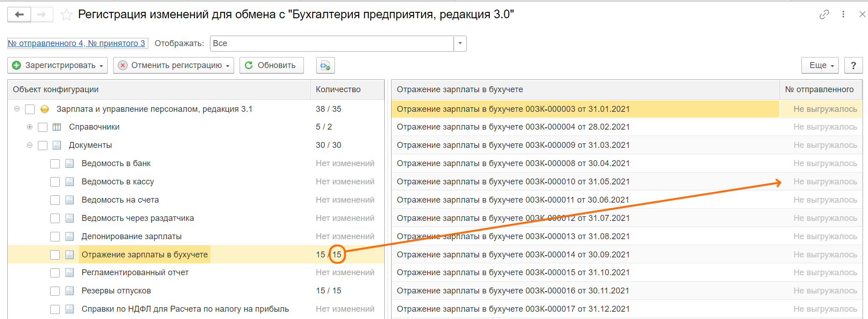
Task: Tick the Справочники checkbox
Action: 43,127
